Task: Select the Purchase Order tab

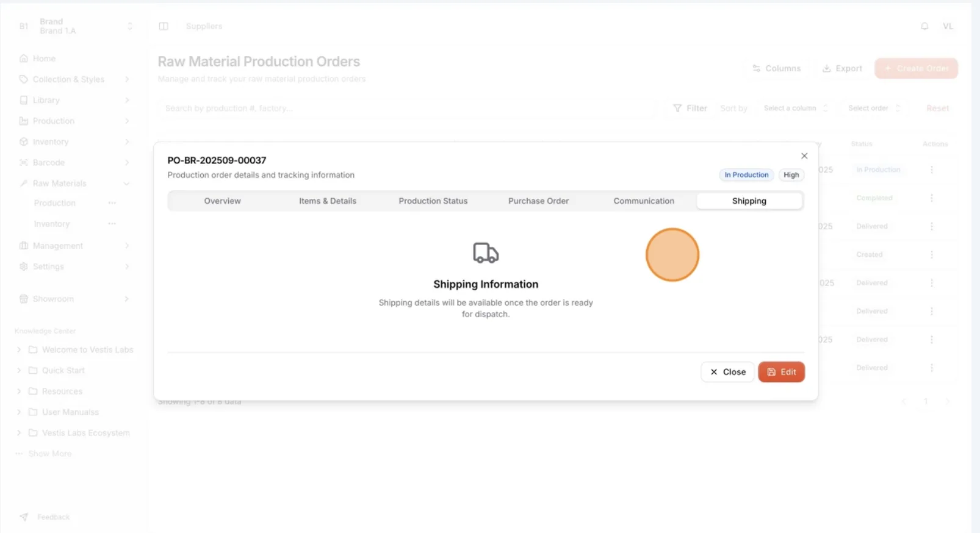Action: click(x=538, y=201)
